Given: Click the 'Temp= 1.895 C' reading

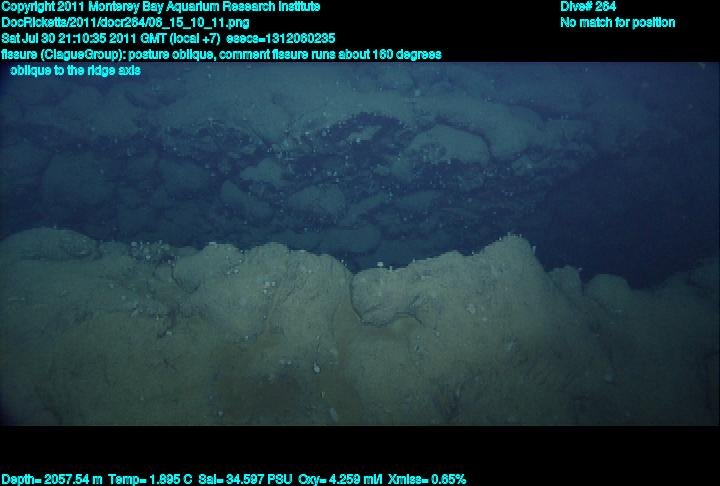Looking at the screenshot, I should click(150, 480).
